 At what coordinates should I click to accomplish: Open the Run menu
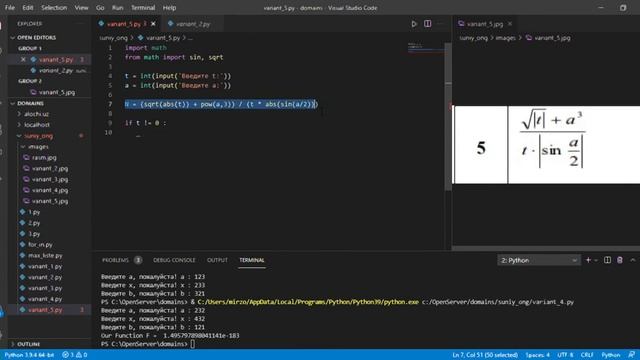tap(118, 8)
